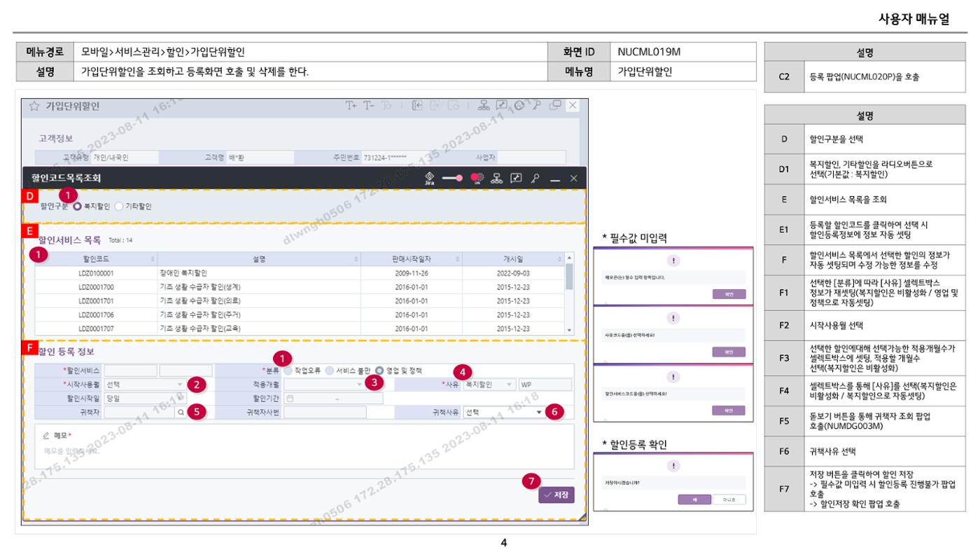Image resolution: width=980 pixels, height=552 pixels.
Task: Select row LDZ0001707 in discount list
Action: tap(300, 328)
